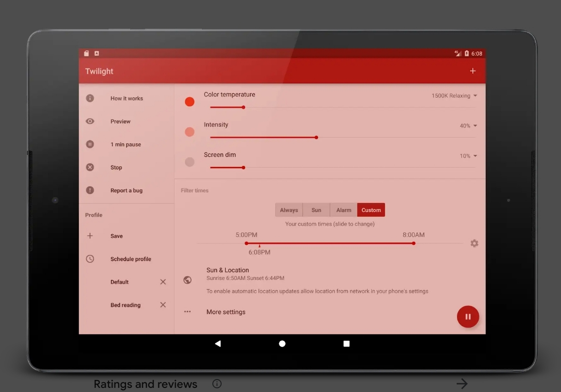The width and height of the screenshot is (561, 392).
Task: Choose Stop in the side menu
Action: point(127,167)
